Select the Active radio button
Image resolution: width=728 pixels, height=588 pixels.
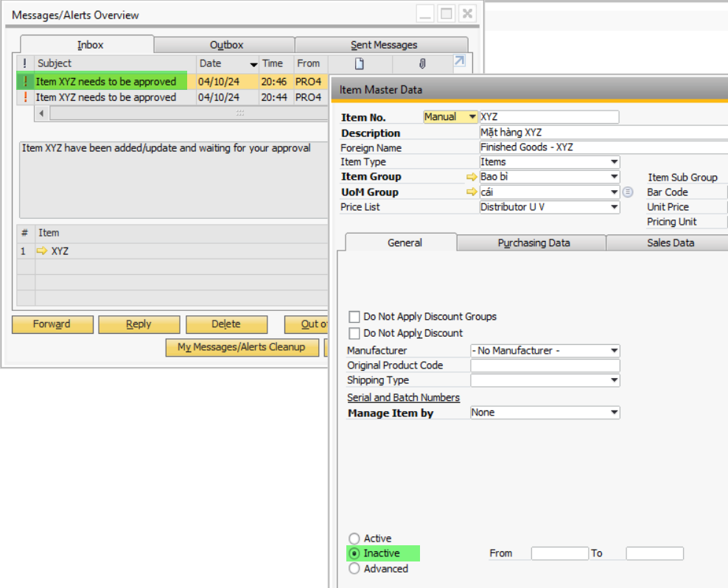[x=354, y=538]
